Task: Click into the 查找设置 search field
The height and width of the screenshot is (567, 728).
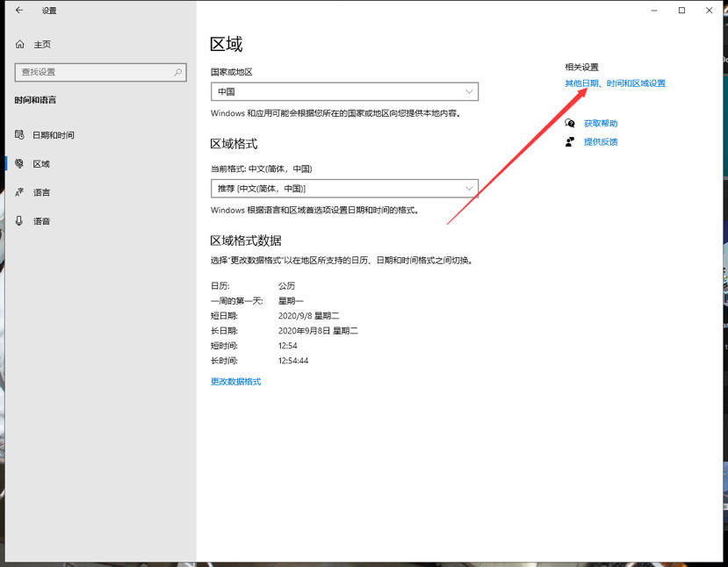Action: tap(92, 72)
